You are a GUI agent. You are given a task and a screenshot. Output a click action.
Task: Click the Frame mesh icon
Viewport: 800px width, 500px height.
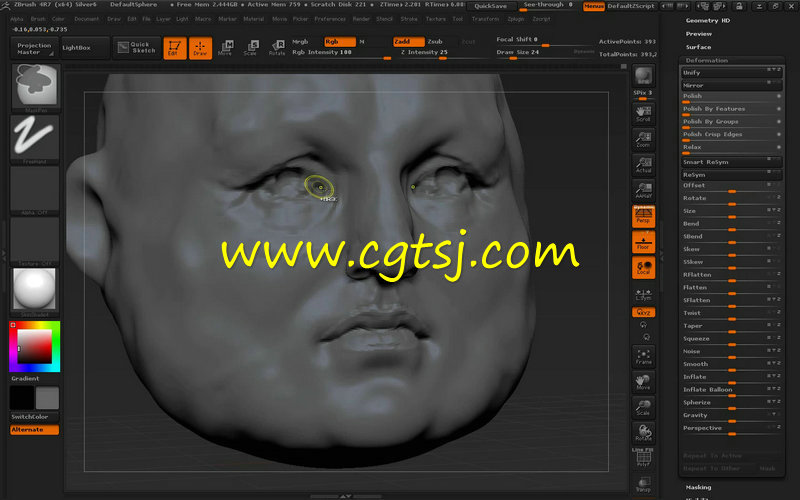pyautogui.click(x=643, y=356)
